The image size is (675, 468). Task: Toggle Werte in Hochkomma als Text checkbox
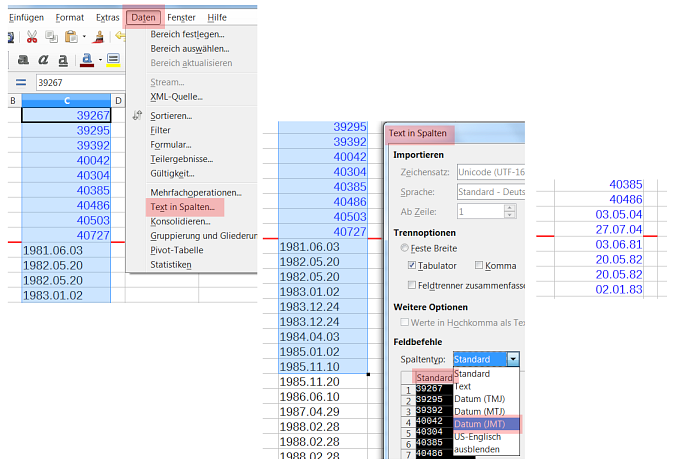404,322
